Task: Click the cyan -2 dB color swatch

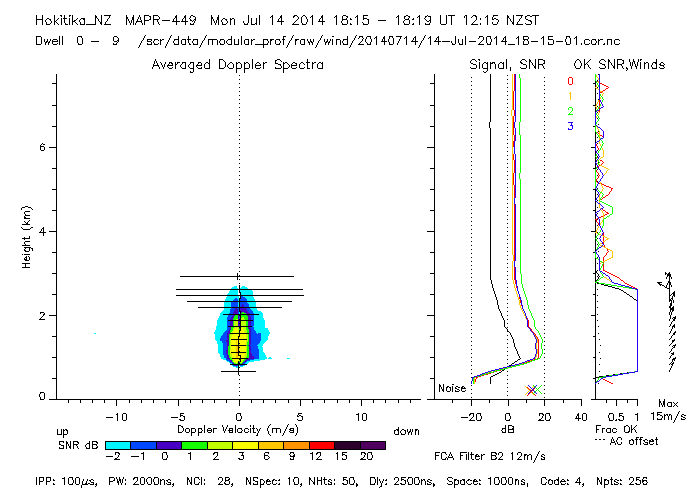Action: click(118, 446)
